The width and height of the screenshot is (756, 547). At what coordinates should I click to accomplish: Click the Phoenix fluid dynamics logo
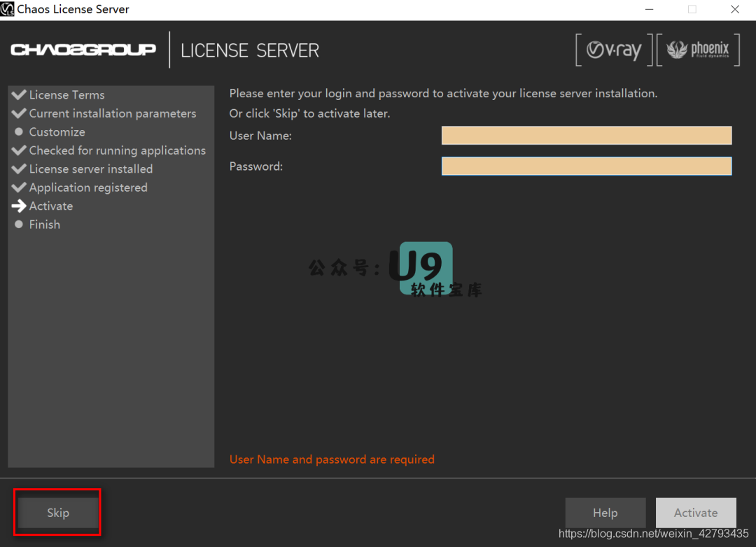pos(698,50)
